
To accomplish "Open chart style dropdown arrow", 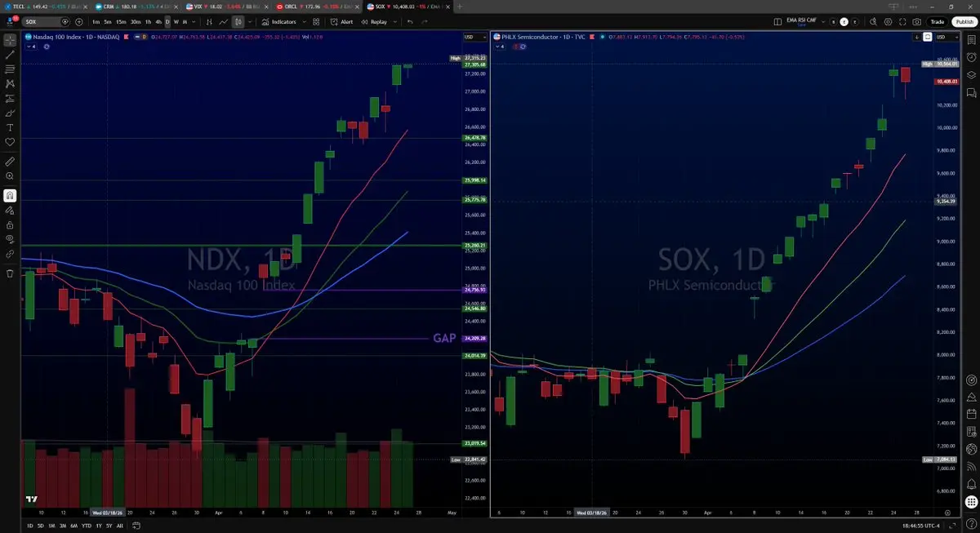I will 250,21.
